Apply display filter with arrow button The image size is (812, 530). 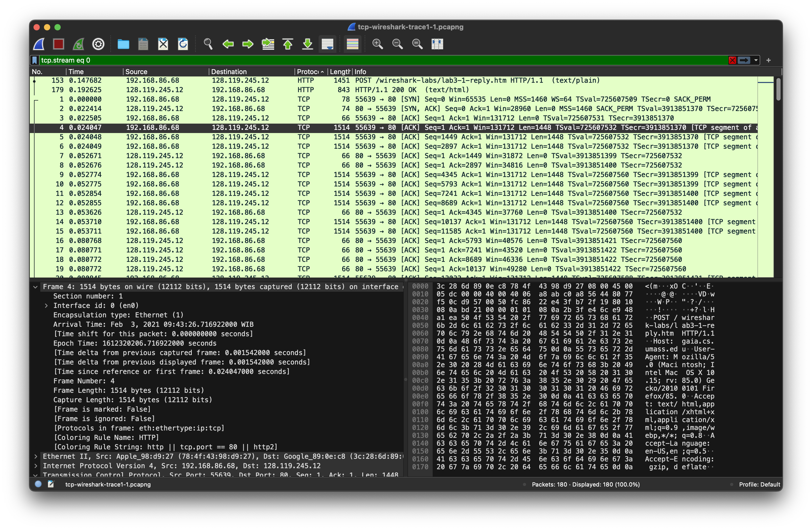744,60
